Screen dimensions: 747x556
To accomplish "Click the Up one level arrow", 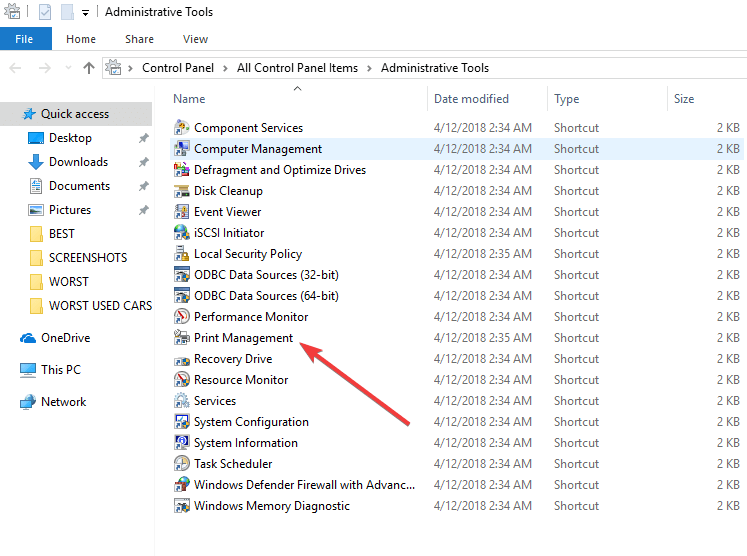I will coord(89,68).
